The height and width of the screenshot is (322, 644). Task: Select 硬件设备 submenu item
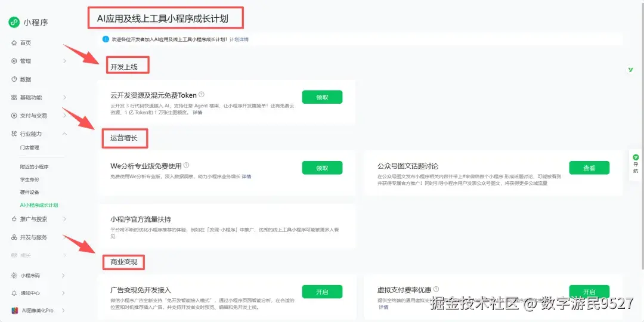tap(30, 192)
